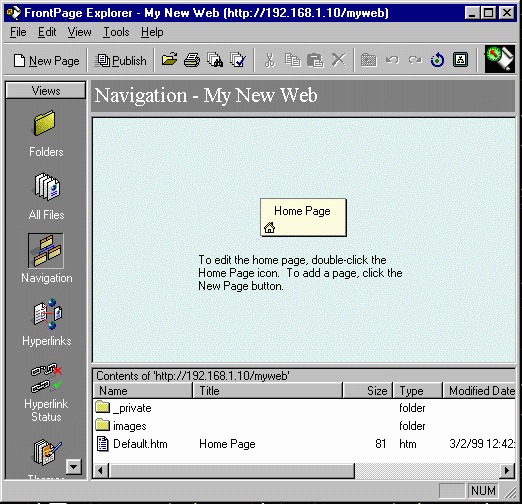Click the Publish toolbar button
The height and width of the screenshot is (504, 522).
click(121, 61)
